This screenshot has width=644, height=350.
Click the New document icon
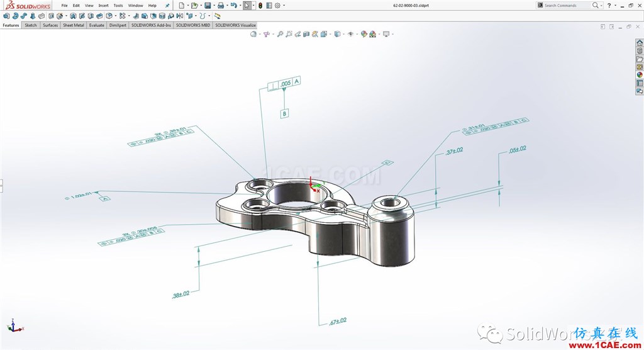pyautogui.click(x=182, y=5)
